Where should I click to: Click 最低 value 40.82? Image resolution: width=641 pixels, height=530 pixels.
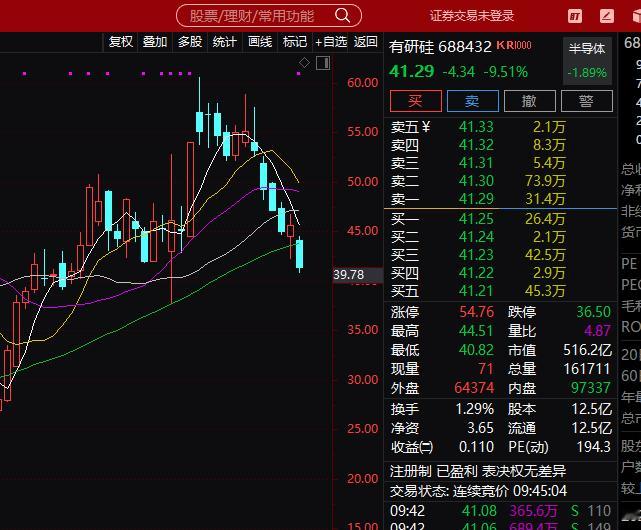click(x=477, y=350)
